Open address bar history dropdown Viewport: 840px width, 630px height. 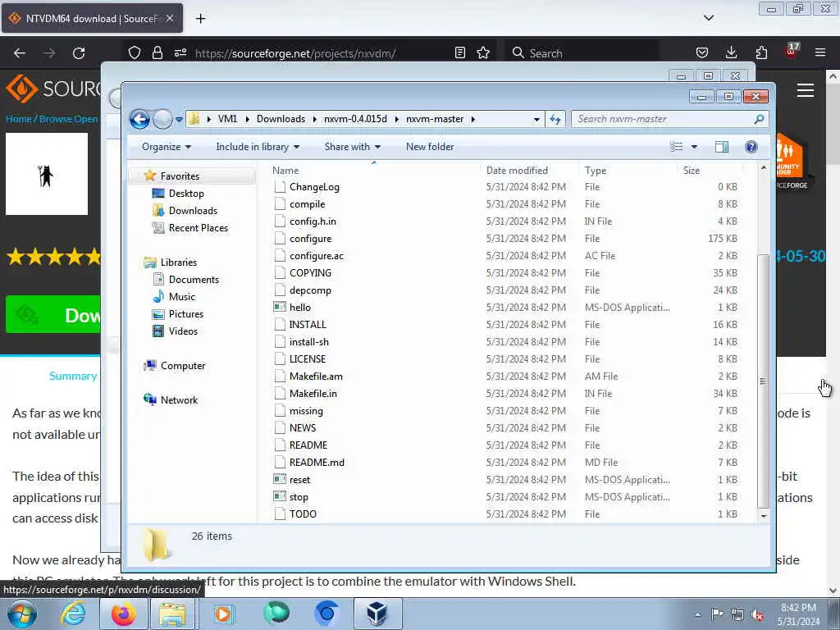[536, 120]
